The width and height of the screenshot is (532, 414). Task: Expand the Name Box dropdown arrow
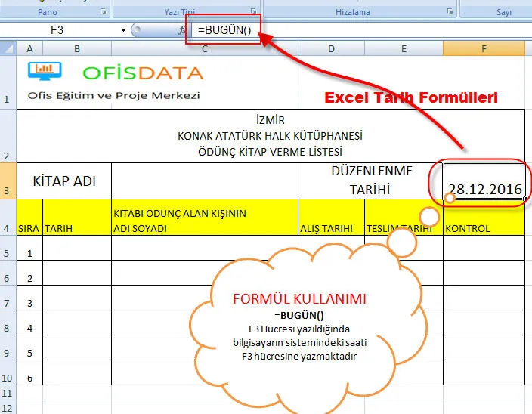[124, 30]
